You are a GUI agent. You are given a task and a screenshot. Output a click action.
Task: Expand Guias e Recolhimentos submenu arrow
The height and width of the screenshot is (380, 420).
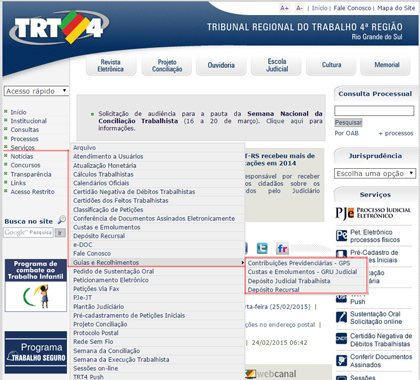[243, 263]
